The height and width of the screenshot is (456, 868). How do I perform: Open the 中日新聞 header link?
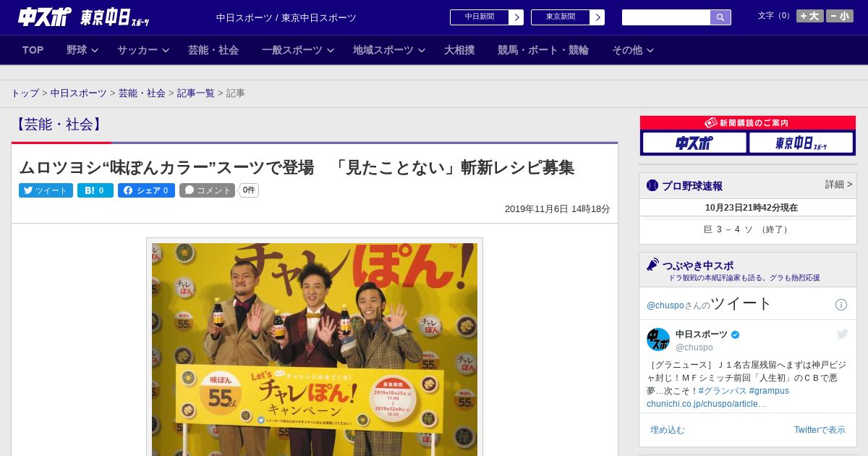click(480, 17)
